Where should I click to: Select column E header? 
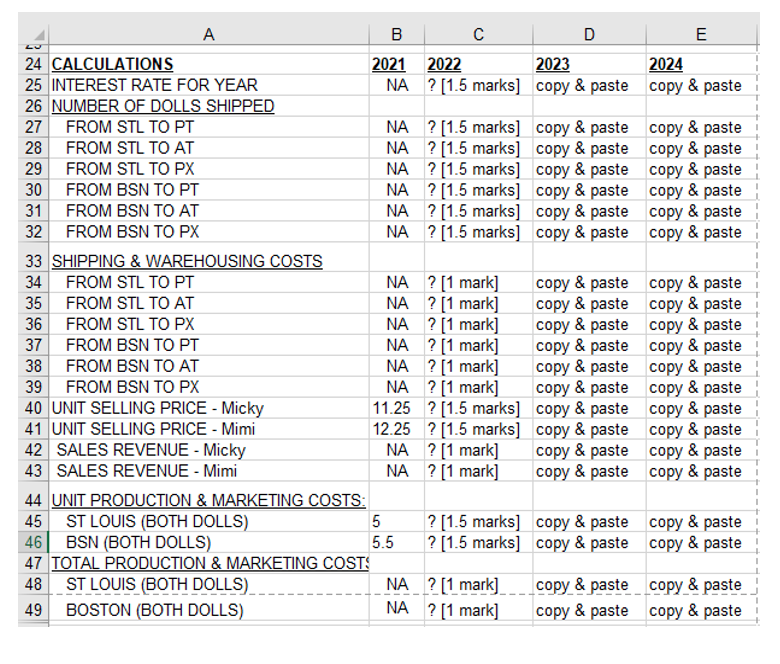(701, 34)
